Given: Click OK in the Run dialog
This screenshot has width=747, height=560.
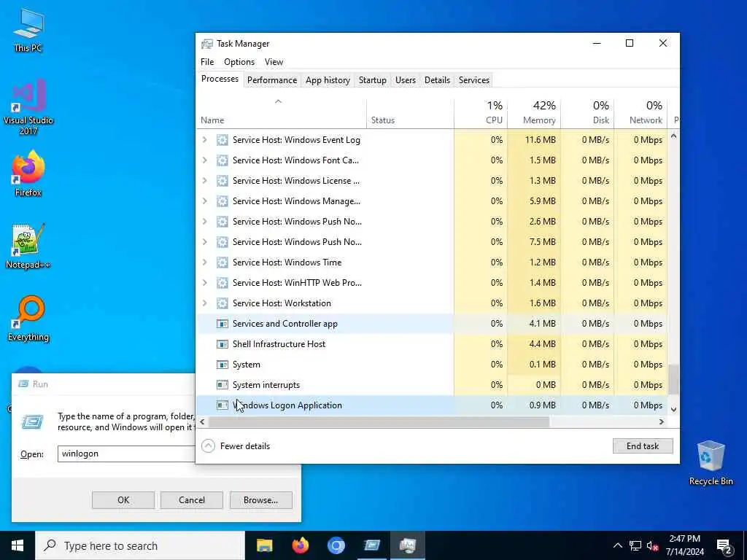Looking at the screenshot, I should [x=123, y=500].
